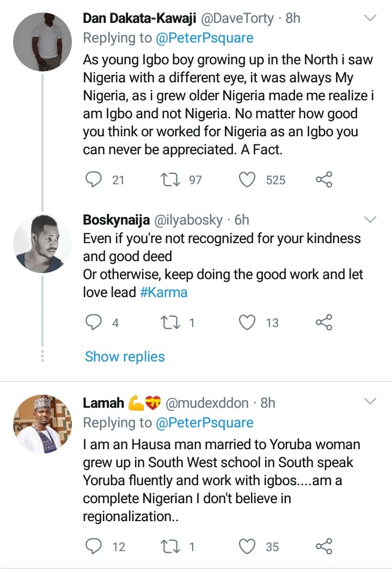
Task: Share Boskynaija's tweet
Action: click(324, 323)
